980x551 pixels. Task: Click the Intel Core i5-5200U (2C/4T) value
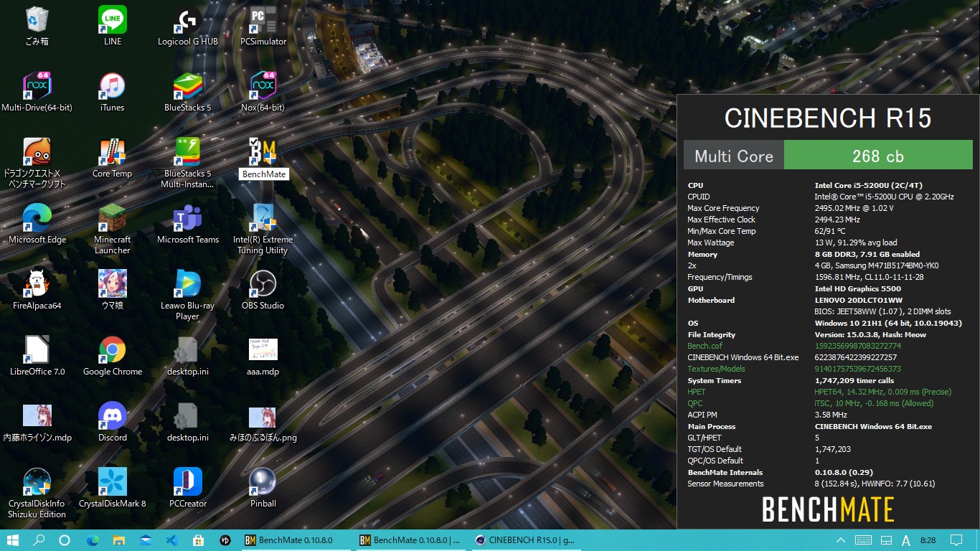coord(869,185)
